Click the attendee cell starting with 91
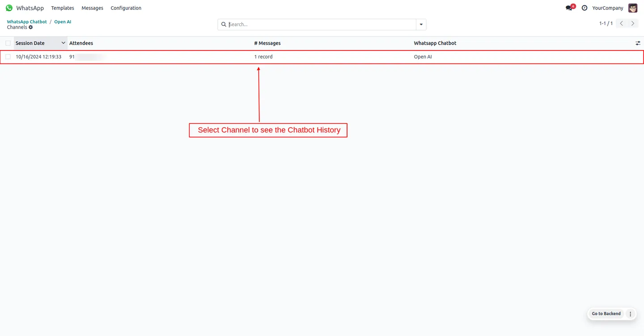 [87, 57]
